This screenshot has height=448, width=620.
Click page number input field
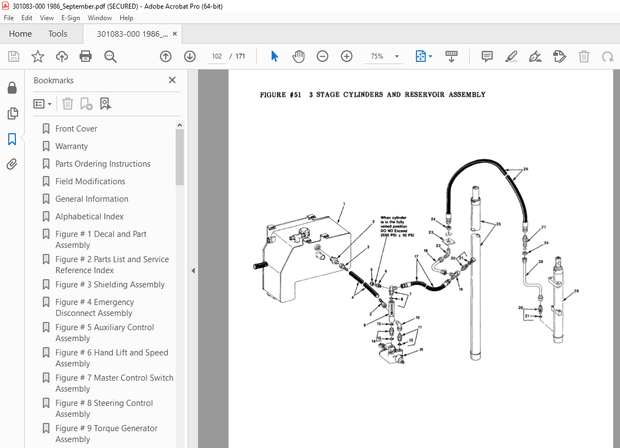[x=217, y=57]
